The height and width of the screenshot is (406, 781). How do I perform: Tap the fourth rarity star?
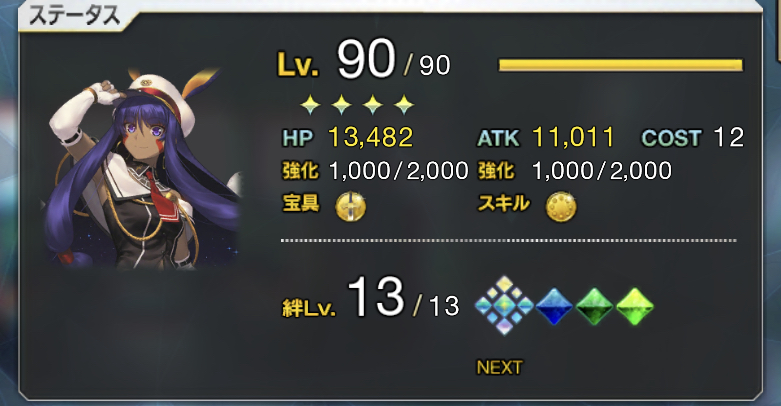click(404, 105)
